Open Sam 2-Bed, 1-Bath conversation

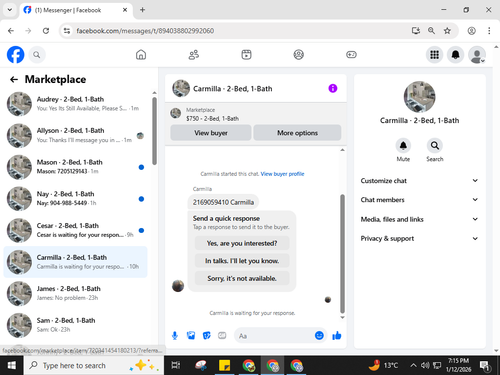click(75, 325)
